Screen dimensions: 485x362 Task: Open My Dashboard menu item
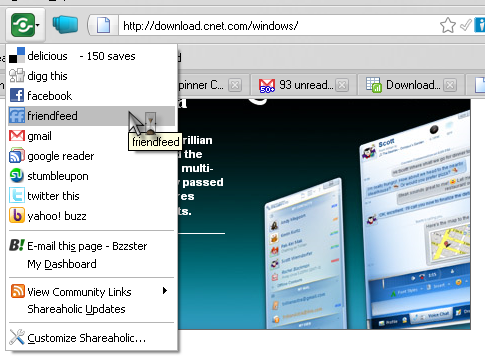91,264
